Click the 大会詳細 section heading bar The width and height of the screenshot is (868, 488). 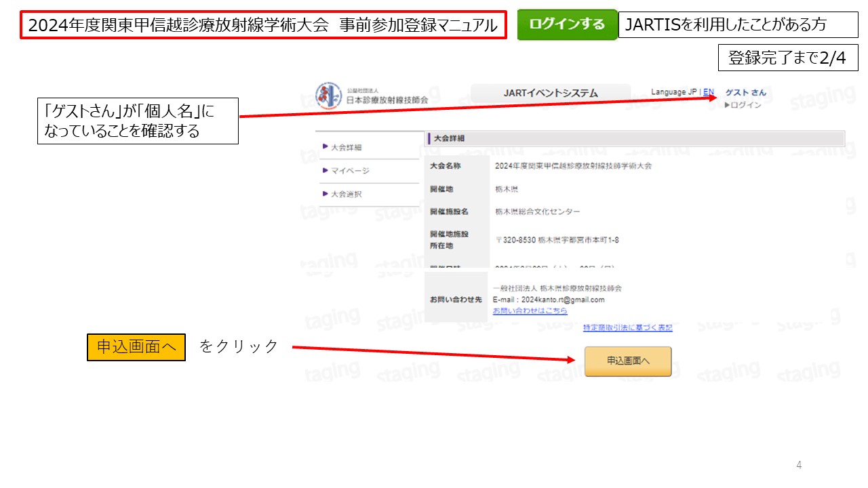tap(635, 138)
